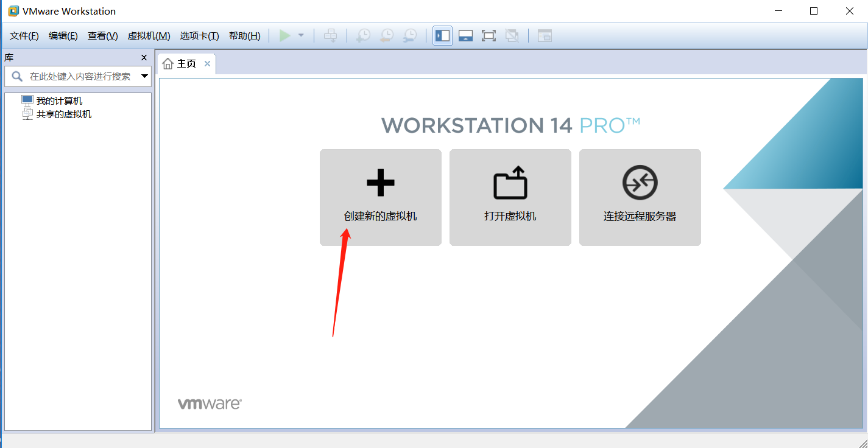Minimize the VMware Workstation window
The width and height of the screenshot is (868, 448).
777,11
